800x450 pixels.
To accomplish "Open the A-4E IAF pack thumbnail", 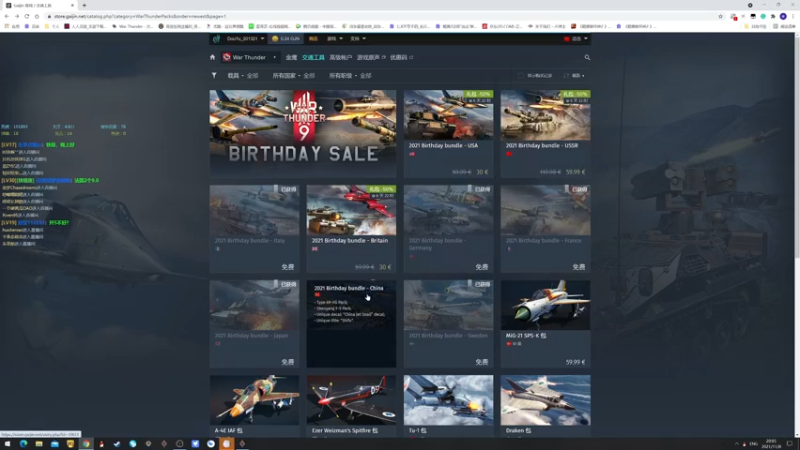I will (254, 400).
